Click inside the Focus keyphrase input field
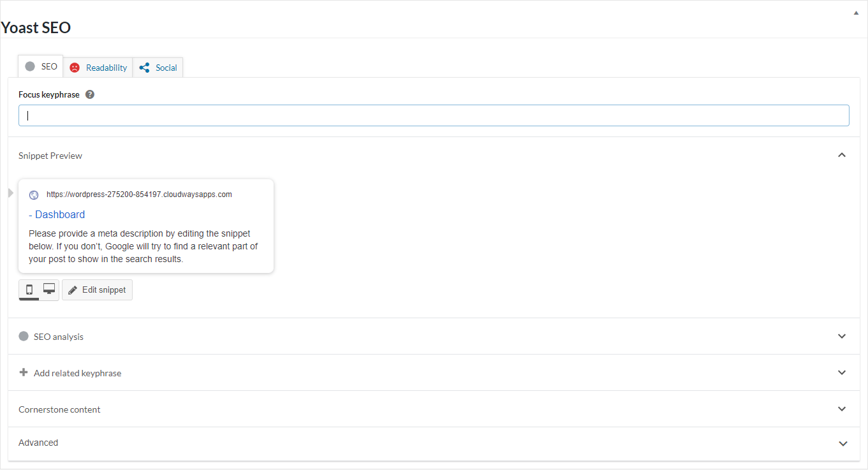Image resolution: width=868 pixels, height=470 pixels. point(434,115)
